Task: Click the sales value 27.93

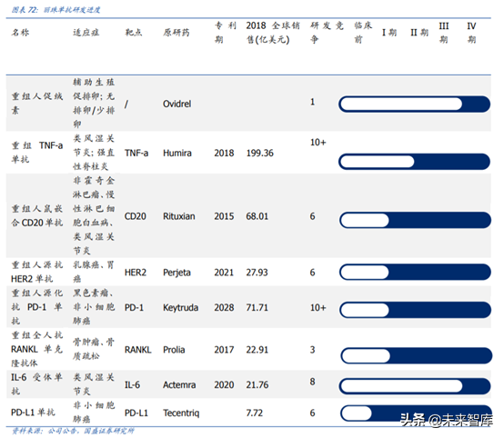Action: [257, 273]
